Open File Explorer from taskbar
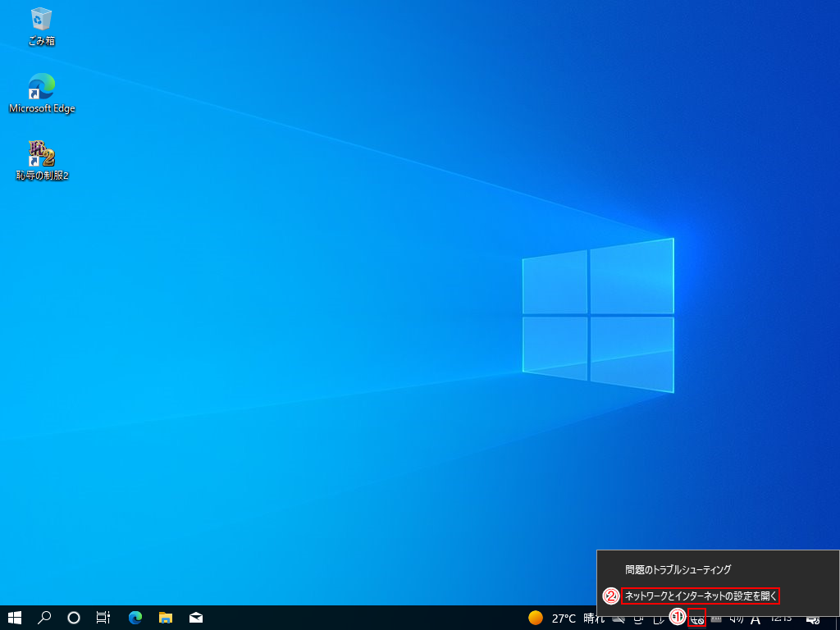840x630 pixels. (166, 618)
